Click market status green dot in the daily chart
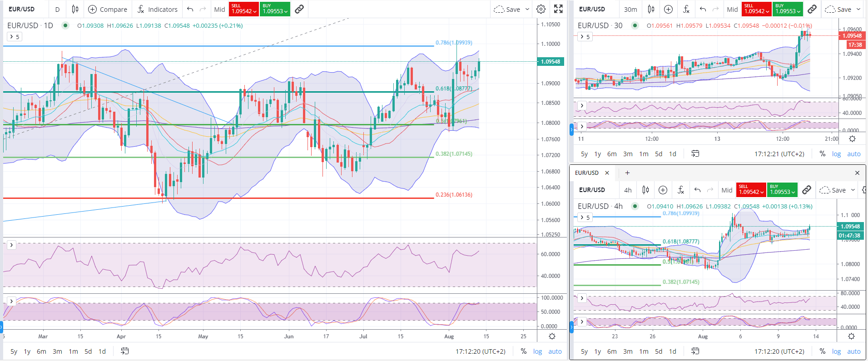 coord(65,25)
